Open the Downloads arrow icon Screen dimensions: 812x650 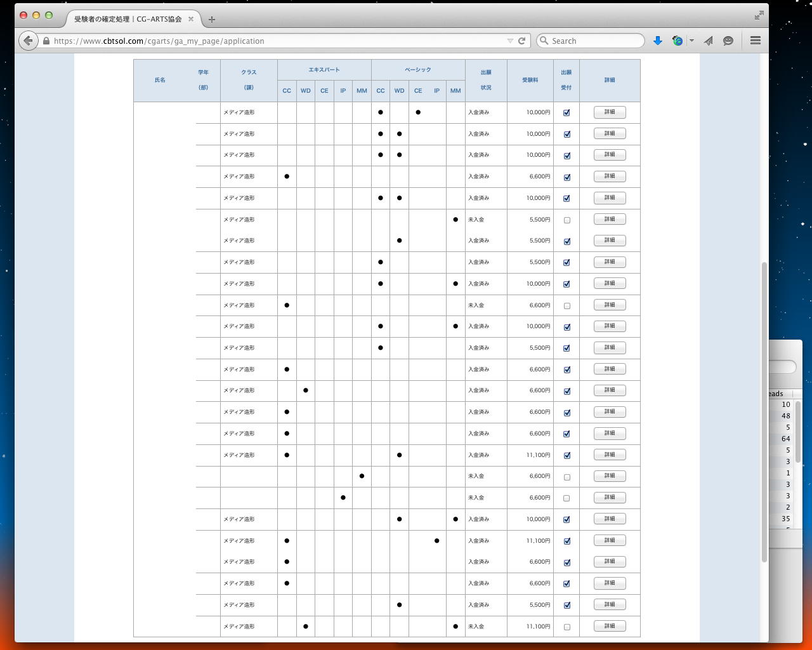tap(658, 41)
